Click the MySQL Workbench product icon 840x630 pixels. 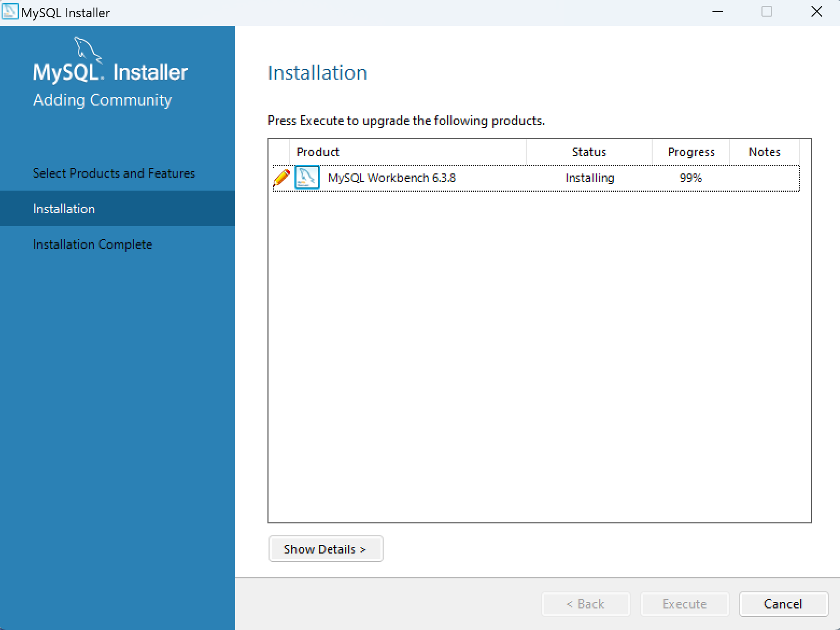coord(307,177)
